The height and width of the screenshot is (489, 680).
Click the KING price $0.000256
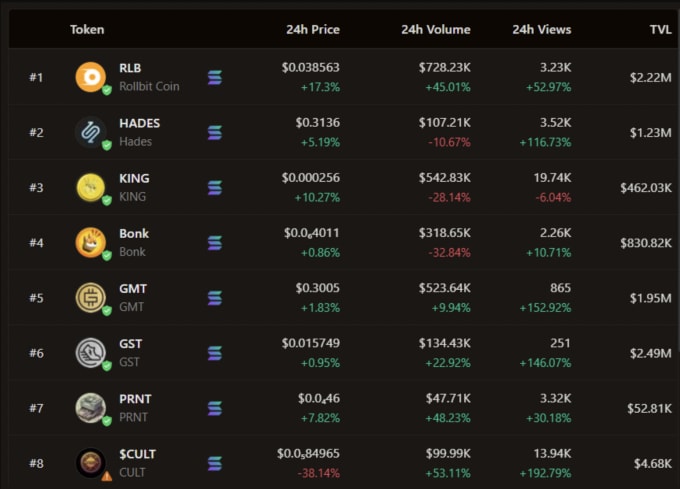[x=311, y=178]
